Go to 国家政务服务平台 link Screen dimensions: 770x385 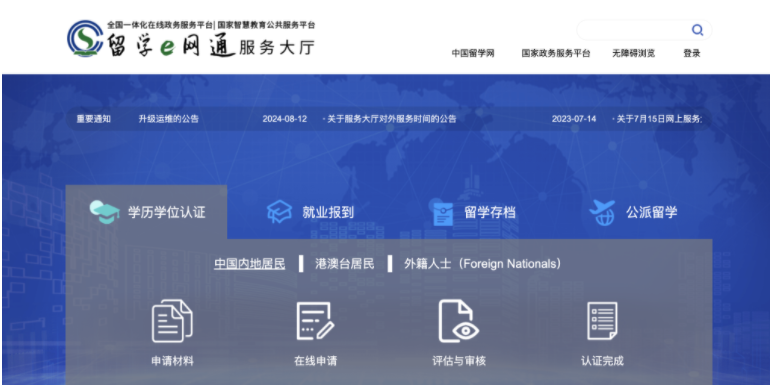(x=556, y=54)
